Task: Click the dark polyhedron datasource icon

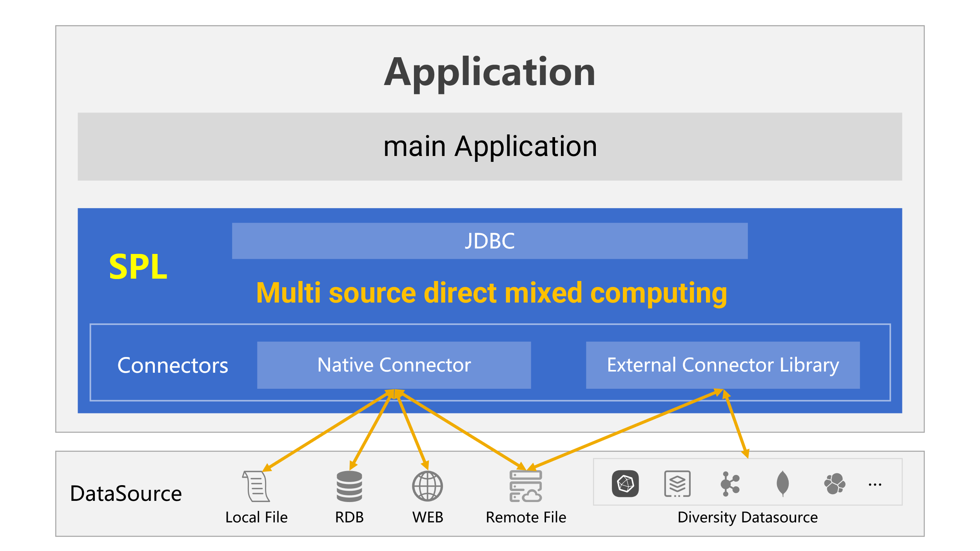Action: [x=625, y=484]
